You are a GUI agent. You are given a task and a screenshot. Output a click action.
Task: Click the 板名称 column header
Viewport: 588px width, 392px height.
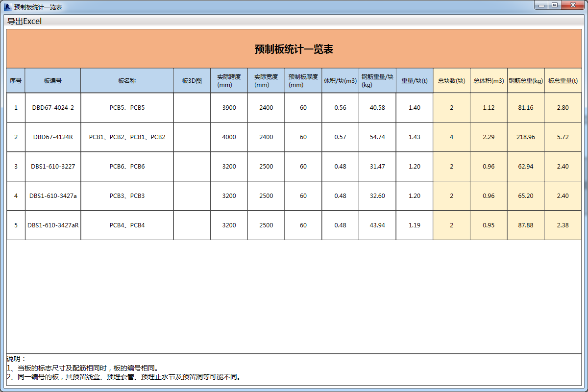coord(127,81)
